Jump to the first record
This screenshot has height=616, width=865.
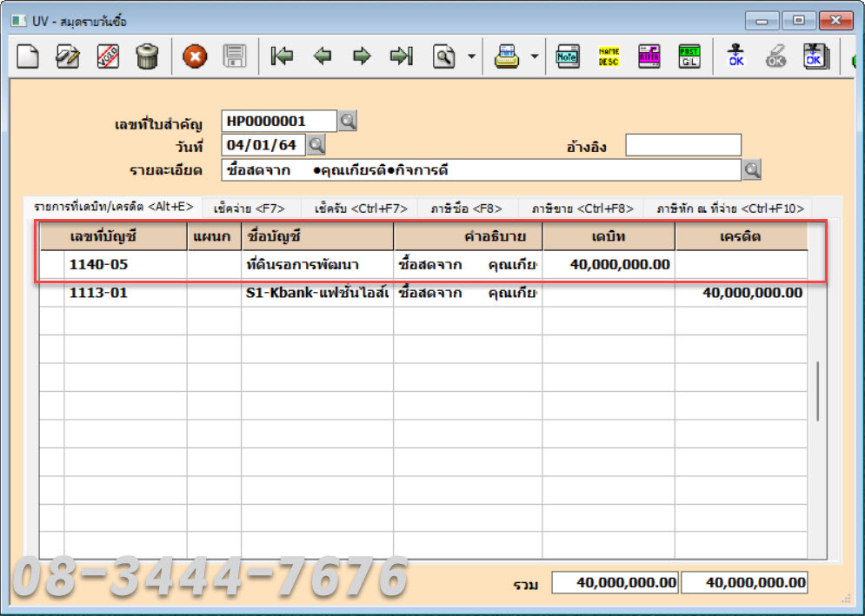point(282,56)
